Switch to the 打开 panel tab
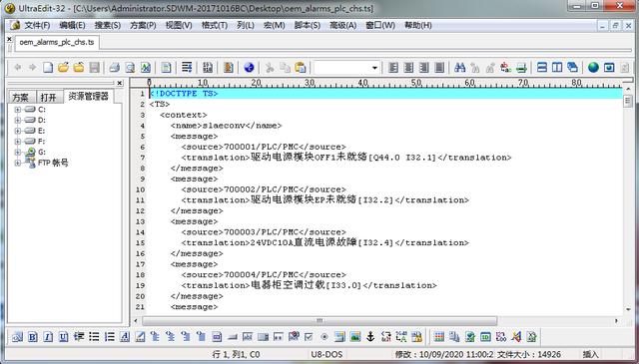 pos(48,98)
